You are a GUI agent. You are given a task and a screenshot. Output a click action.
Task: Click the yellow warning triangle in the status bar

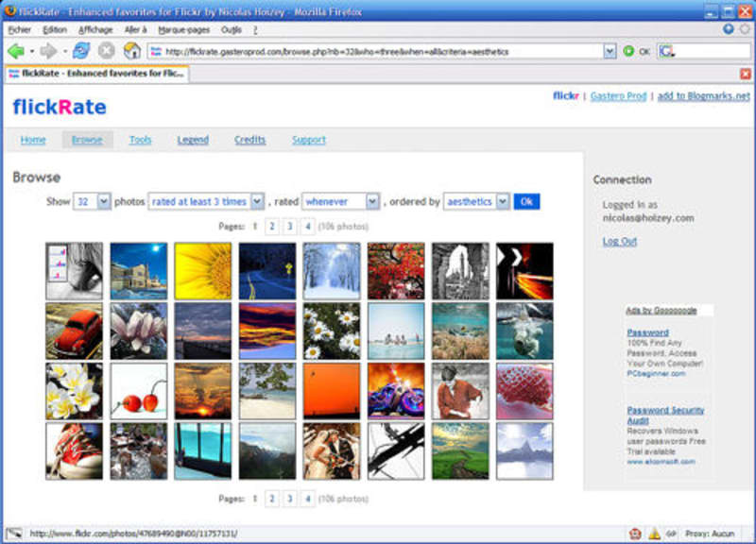point(654,534)
